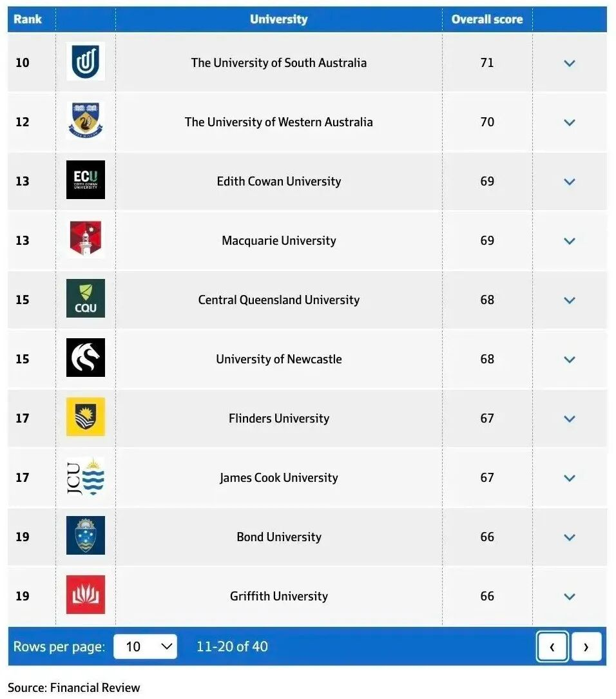Expand details for Macquarie University
616x699 pixels.
coord(569,241)
